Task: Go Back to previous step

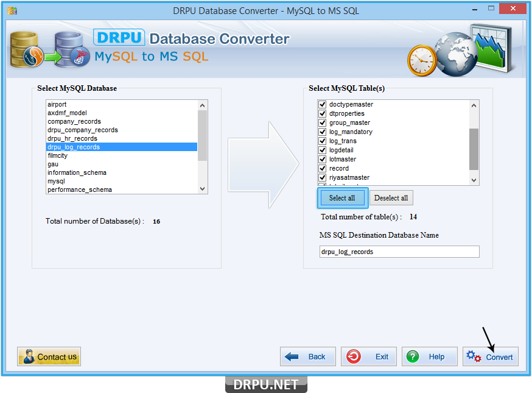Action: pyautogui.click(x=308, y=356)
